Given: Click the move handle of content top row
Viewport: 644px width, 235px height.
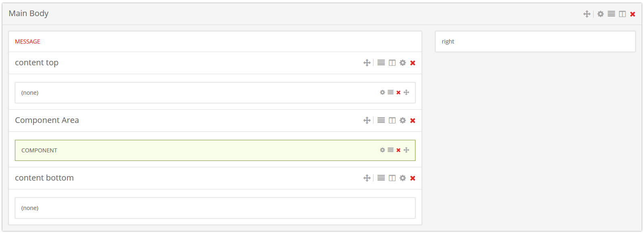Looking at the screenshot, I should (x=367, y=63).
